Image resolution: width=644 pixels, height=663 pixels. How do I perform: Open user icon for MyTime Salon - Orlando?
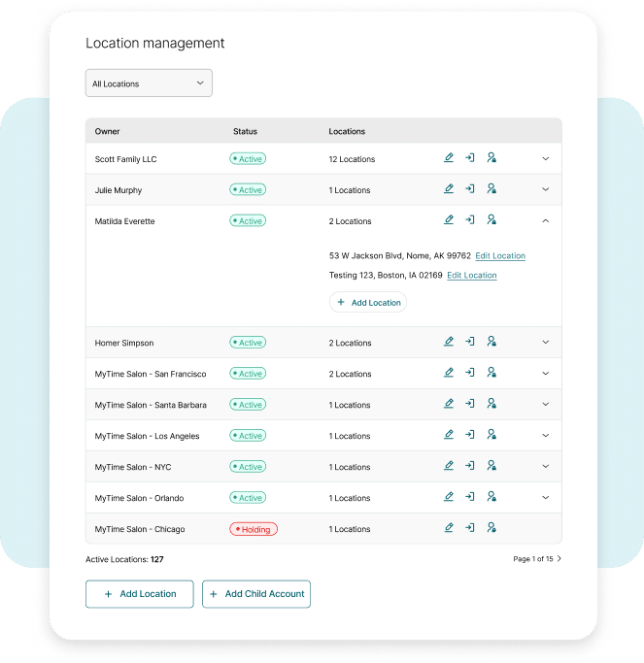click(x=491, y=497)
